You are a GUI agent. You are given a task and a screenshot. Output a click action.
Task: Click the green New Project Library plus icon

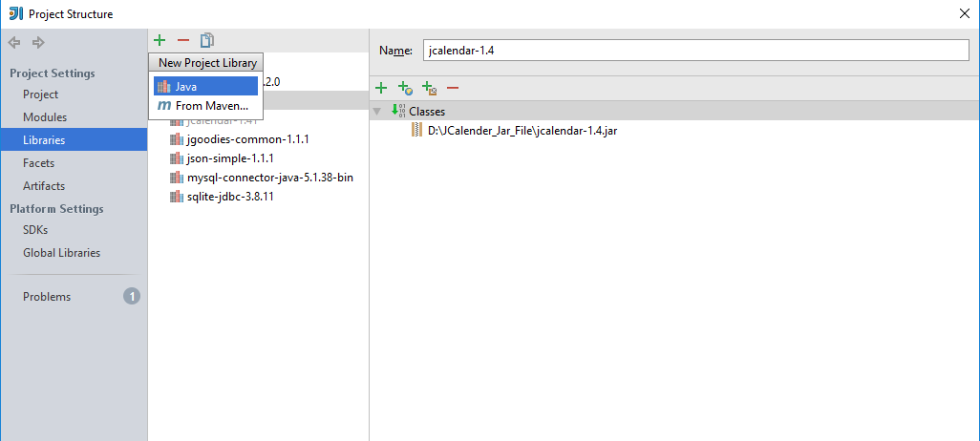(x=160, y=41)
